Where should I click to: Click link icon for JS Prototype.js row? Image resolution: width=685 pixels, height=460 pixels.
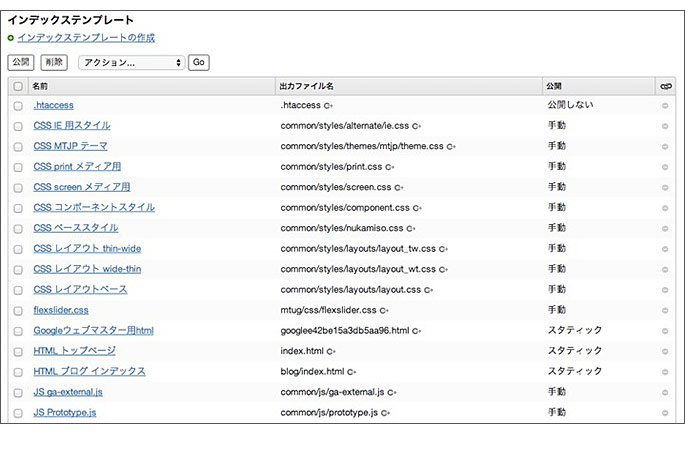tap(665, 413)
